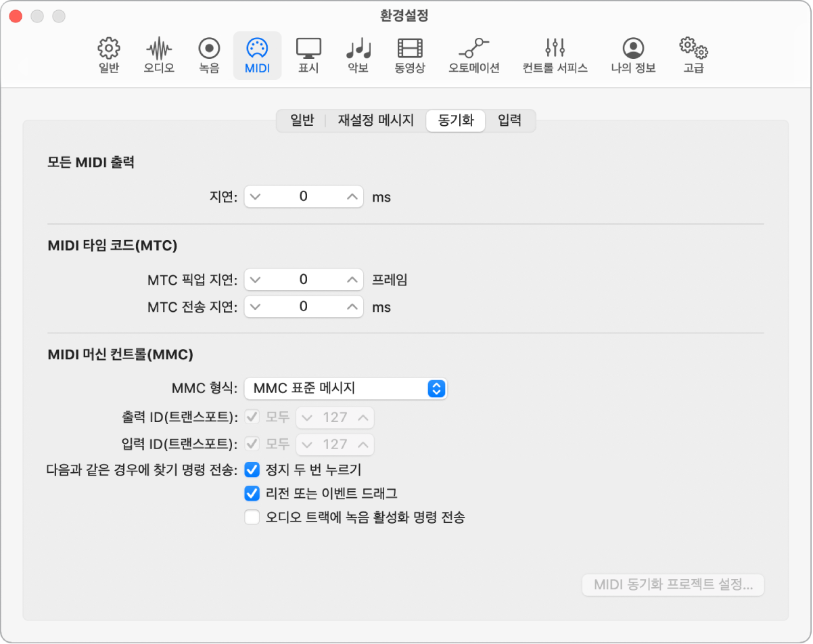813x644 pixels.
Task: Click the 지연 value field
Action: coord(304,197)
